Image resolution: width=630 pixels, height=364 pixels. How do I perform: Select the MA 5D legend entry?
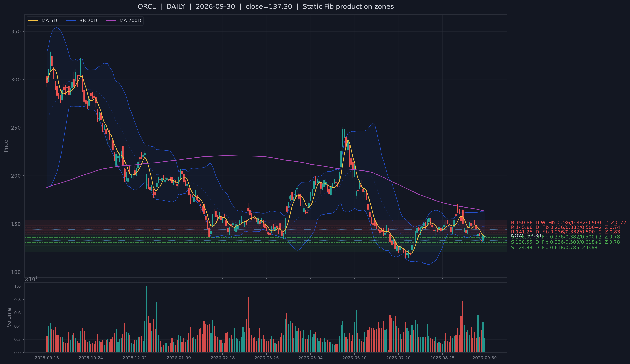tap(43, 21)
